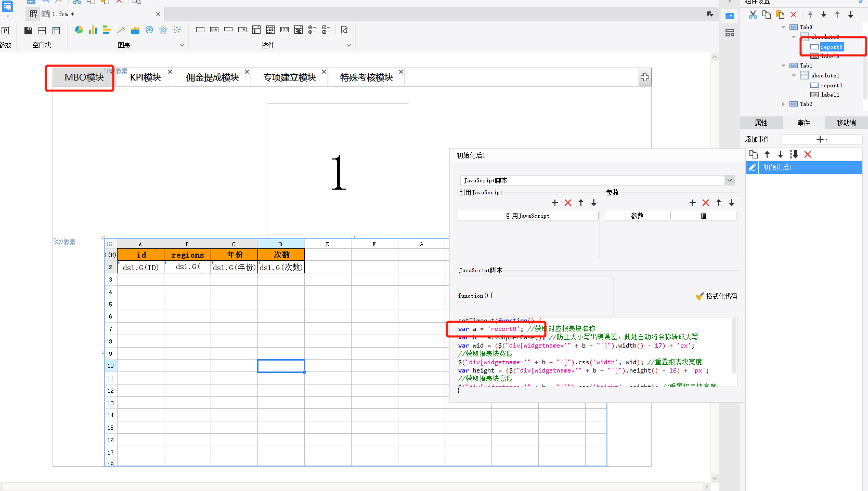This screenshot has width=868, height=491.
Task: Collapse the absolute1 tree node
Action: click(x=794, y=75)
